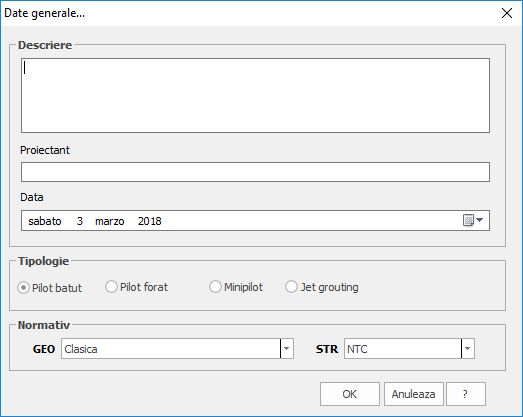This screenshot has width=523, height=417.
Task: Click inside the Descriere text area
Action: click(255, 95)
